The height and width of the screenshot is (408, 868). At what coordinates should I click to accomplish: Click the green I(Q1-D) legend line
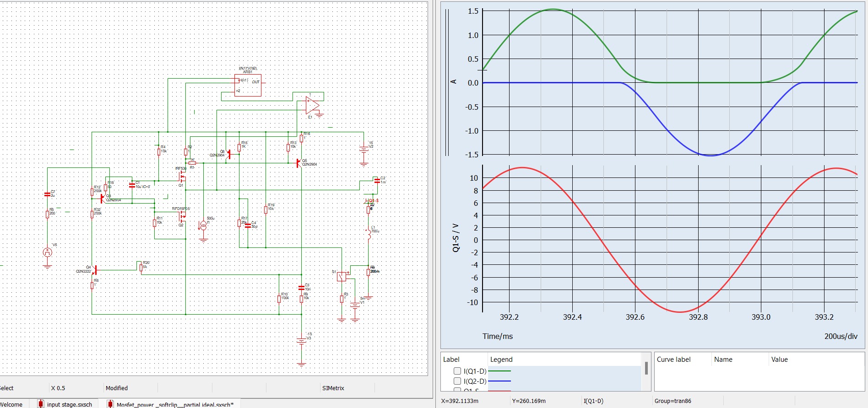[499, 371]
